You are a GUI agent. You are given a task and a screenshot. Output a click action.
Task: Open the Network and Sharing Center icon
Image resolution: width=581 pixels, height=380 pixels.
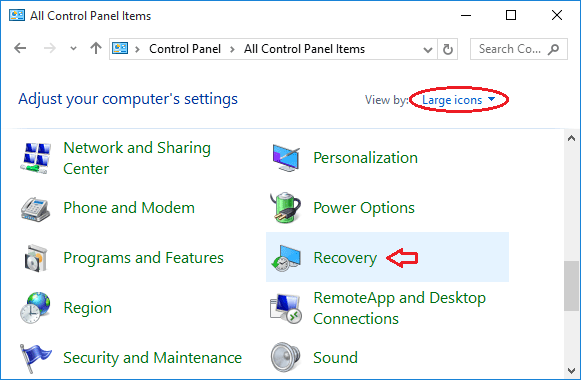pos(36,158)
